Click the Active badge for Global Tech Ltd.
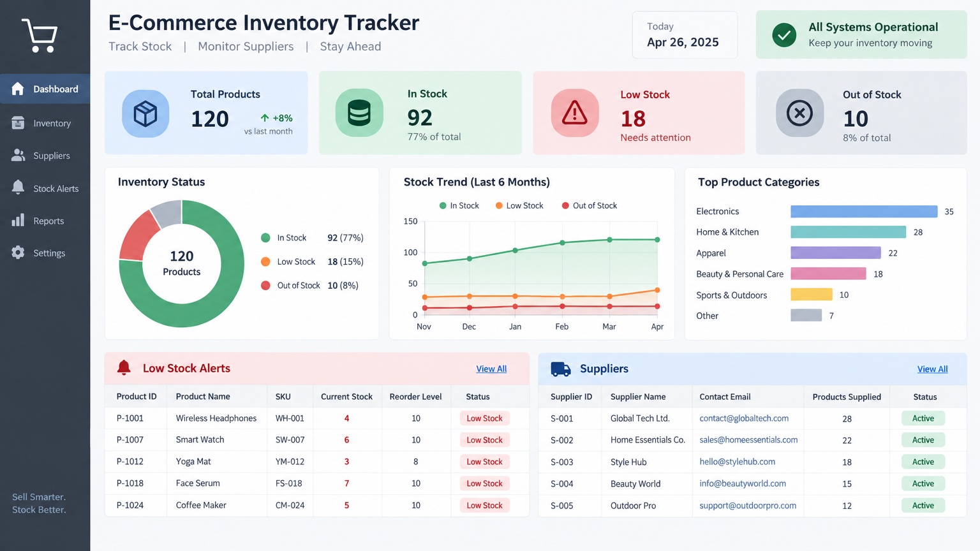Viewport: 980px width, 551px height. [x=923, y=418]
